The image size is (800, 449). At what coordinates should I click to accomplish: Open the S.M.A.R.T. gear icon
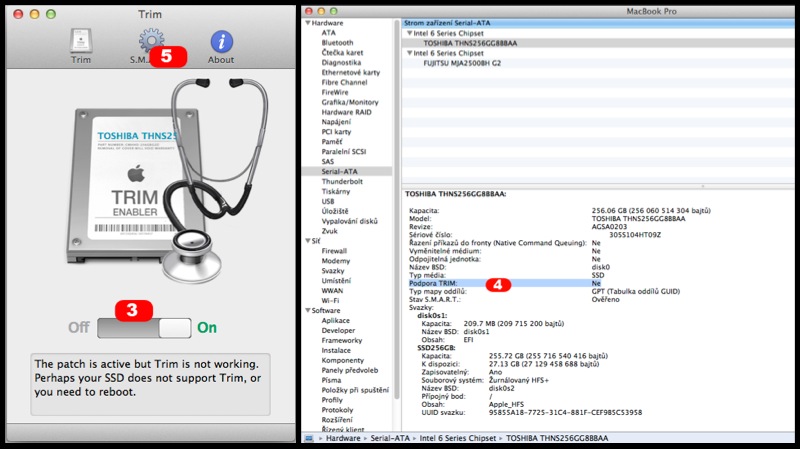point(150,42)
